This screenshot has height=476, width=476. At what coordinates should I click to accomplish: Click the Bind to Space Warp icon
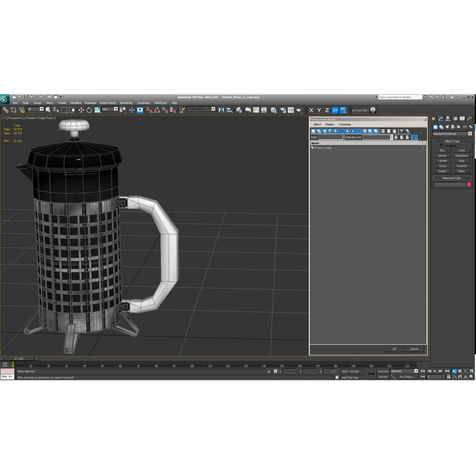click(21, 110)
